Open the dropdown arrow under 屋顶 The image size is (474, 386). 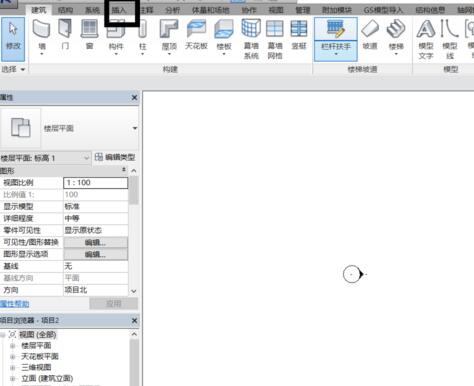tap(169, 54)
